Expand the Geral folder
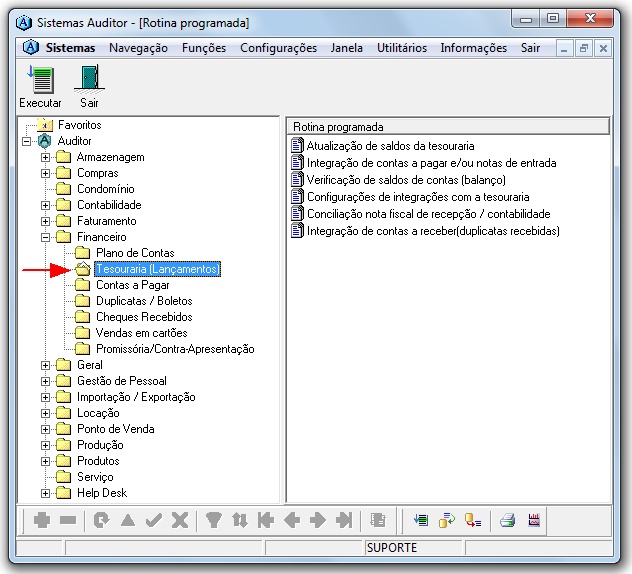This screenshot has height=574, width=632. (x=46, y=365)
